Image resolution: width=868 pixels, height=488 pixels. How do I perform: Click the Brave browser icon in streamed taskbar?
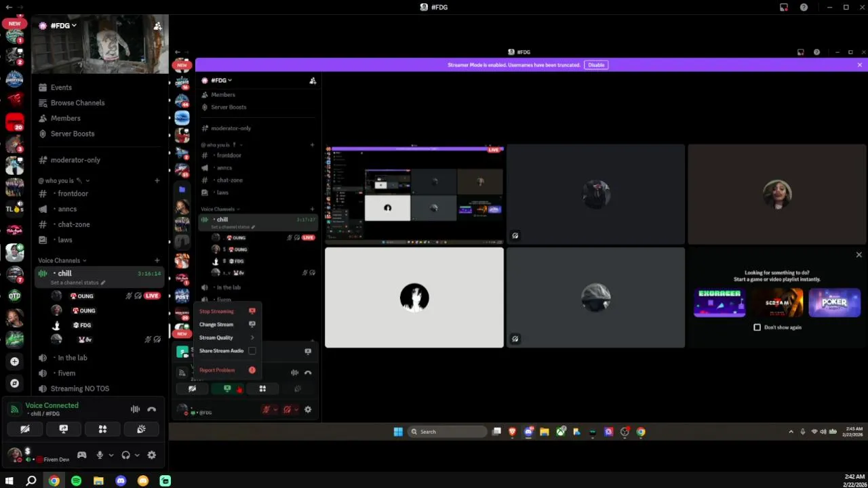tap(512, 432)
